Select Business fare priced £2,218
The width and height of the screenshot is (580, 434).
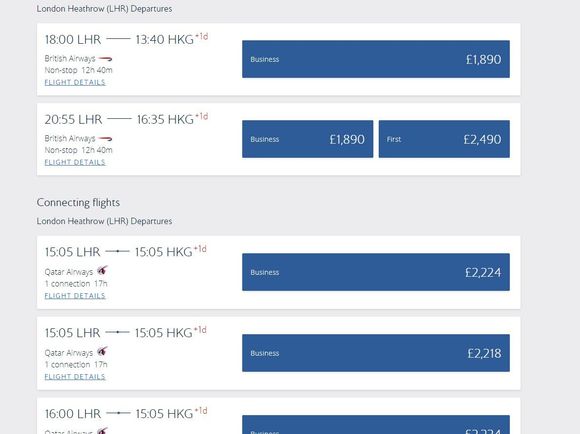pos(376,353)
